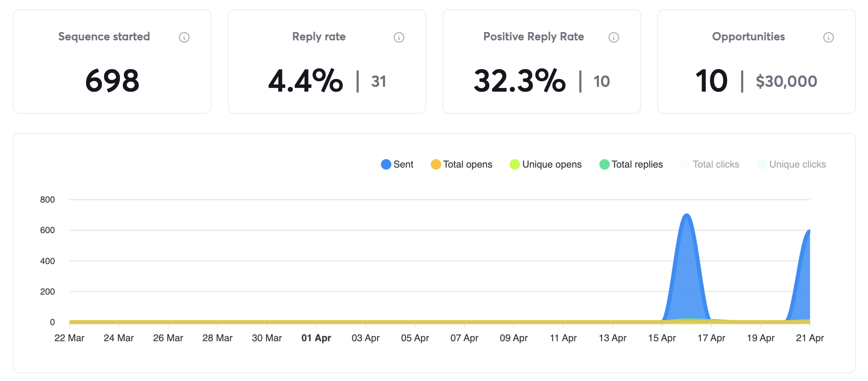
Task: Toggle the Unique clicks series visibility
Action: tap(792, 164)
